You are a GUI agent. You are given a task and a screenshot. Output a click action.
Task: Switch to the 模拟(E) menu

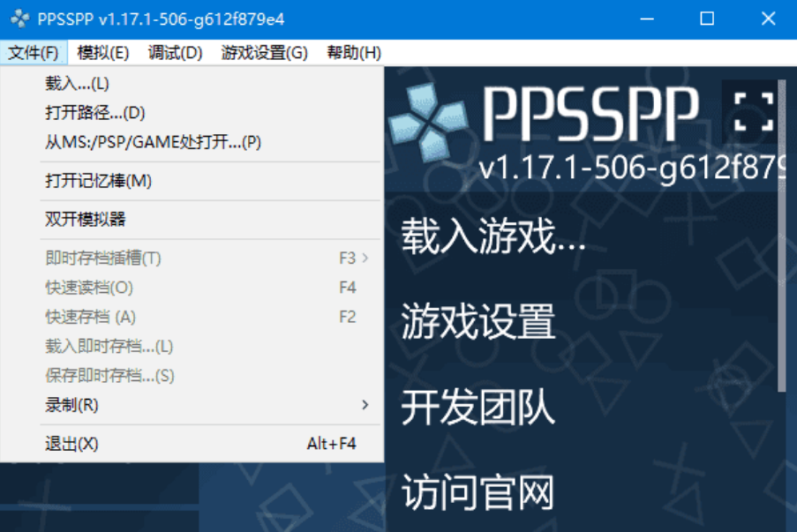click(x=102, y=52)
